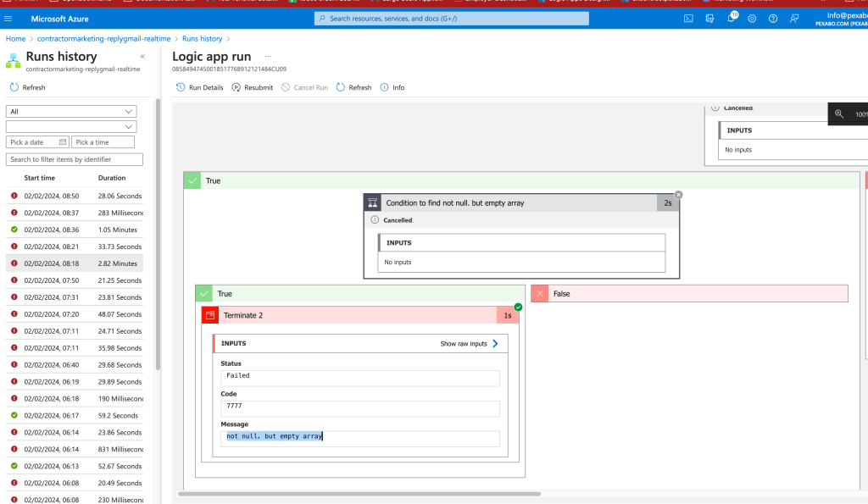
Task: Click the condition action icon
Action: click(373, 203)
